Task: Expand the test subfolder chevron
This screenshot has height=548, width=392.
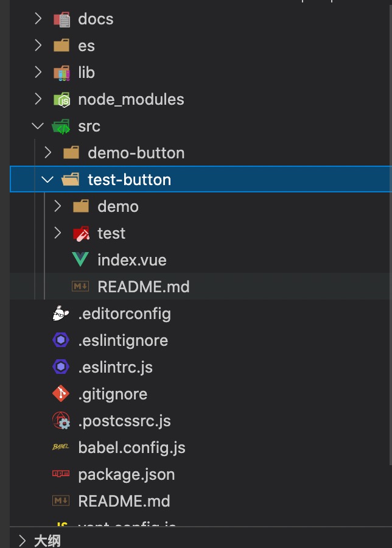Action: click(x=58, y=233)
